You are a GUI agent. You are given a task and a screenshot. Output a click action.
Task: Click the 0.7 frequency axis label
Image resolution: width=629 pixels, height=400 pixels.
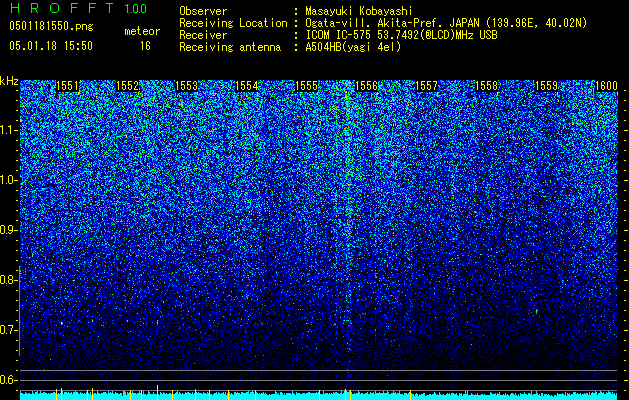(8, 330)
